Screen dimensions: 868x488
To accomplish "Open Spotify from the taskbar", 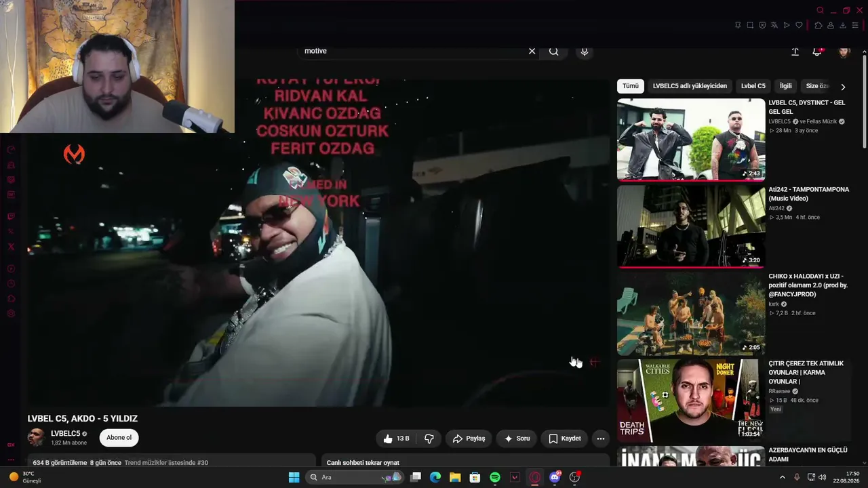I will point(495,477).
